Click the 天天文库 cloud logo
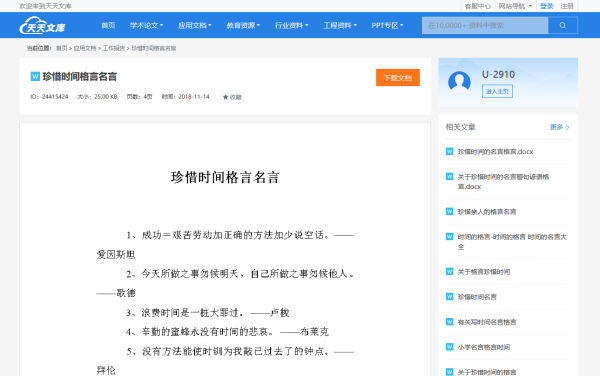This screenshot has height=376, width=600. 42,25
